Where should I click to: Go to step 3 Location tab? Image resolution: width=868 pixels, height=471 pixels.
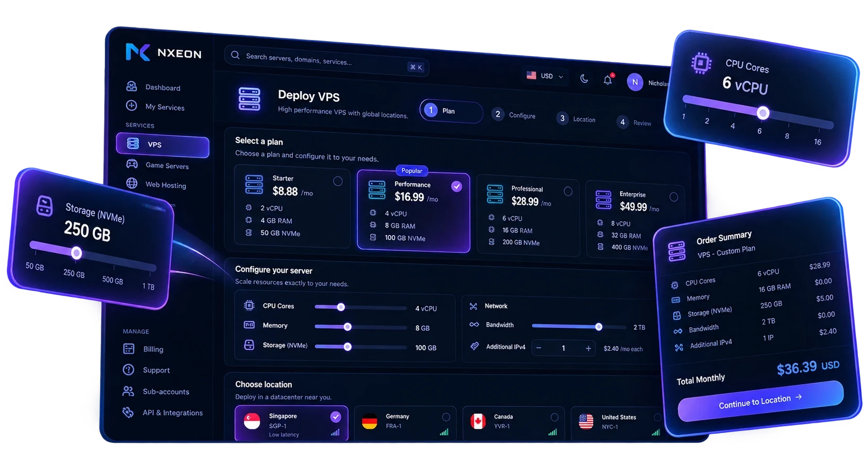pyautogui.click(x=576, y=119)
